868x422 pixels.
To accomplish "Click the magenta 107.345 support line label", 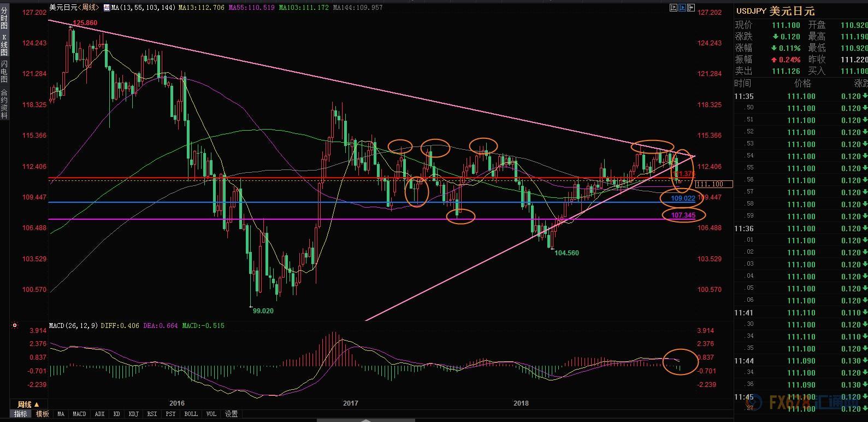I will 683,215.
